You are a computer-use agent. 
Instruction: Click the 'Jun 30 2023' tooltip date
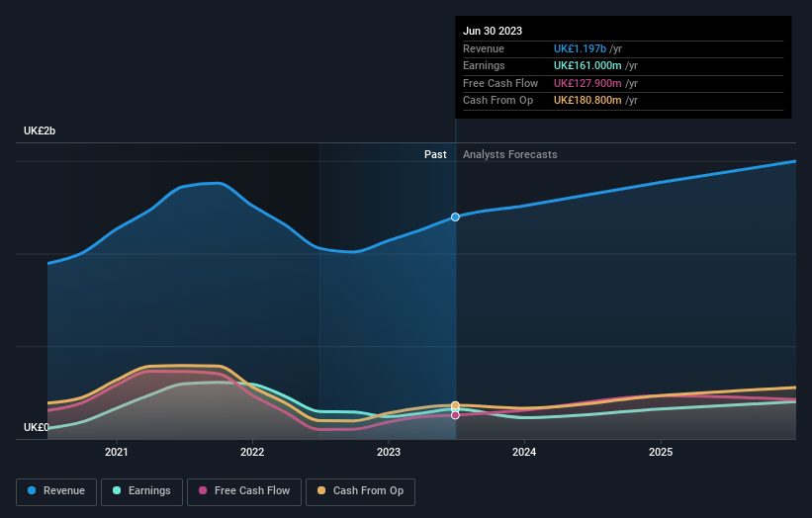pyautogui.click(x=493, y=31)
